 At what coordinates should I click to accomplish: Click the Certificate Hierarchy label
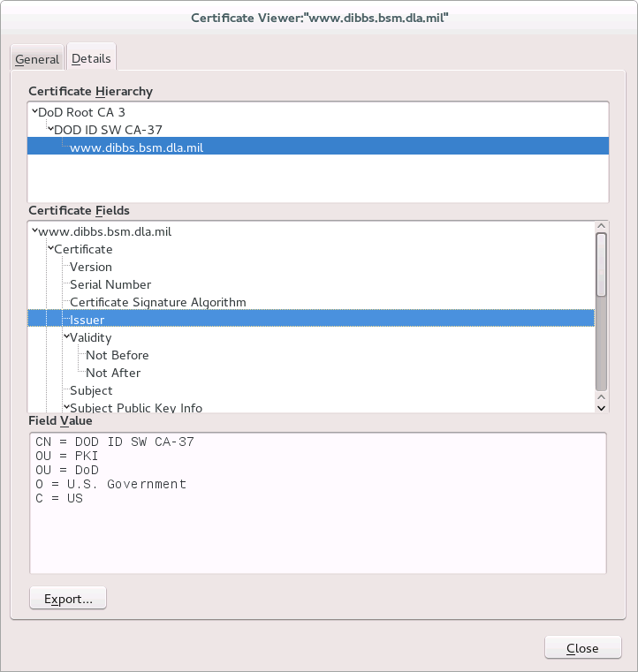90,91
